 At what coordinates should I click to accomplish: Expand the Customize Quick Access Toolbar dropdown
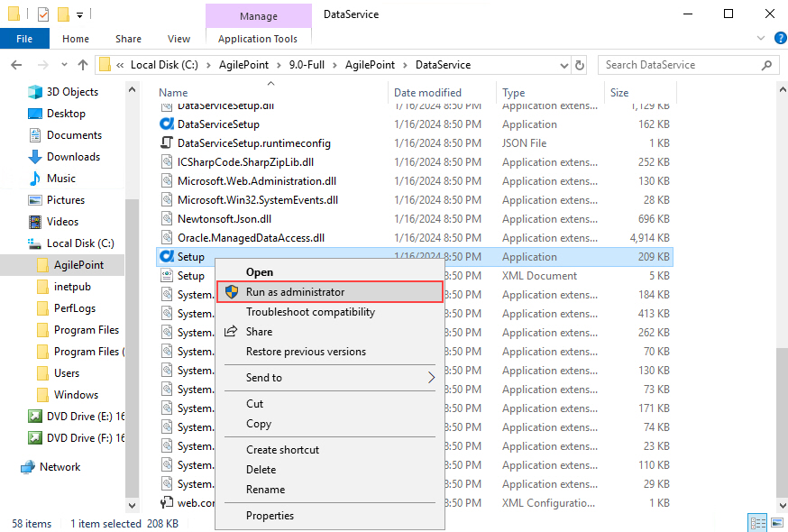(x=79, y=15)
